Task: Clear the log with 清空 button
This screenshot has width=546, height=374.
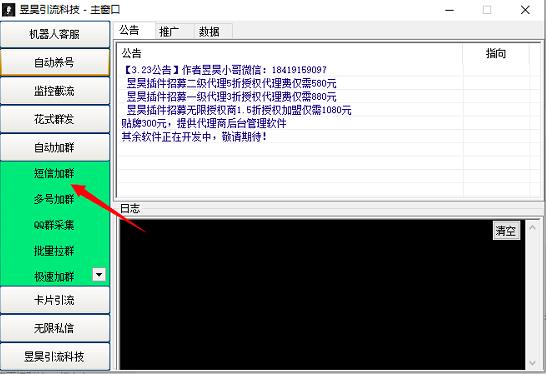Action: tap(506, 231)
